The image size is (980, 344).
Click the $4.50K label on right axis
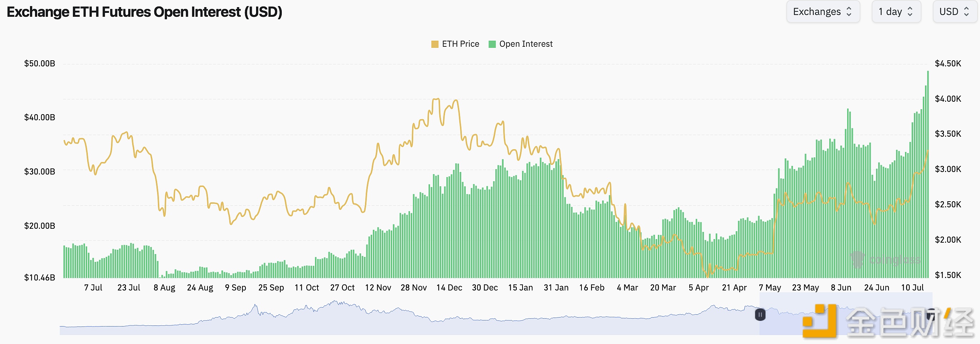[947, 64]
